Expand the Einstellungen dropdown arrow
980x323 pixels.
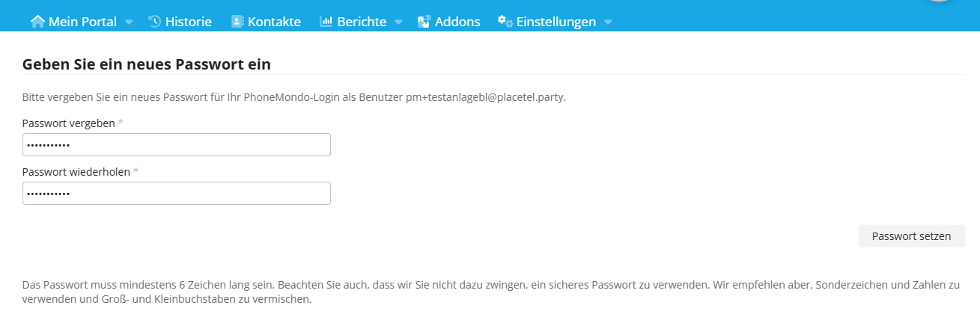(608, 22)
